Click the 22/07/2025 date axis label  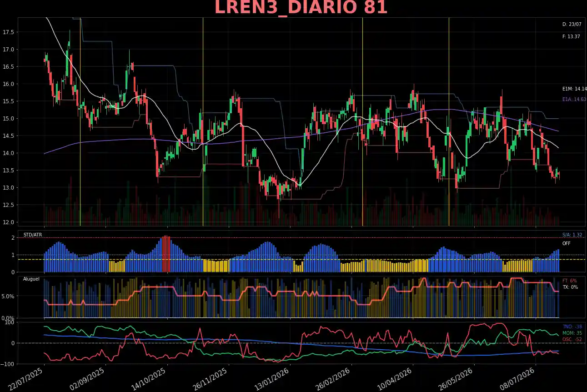coord(25,380)
